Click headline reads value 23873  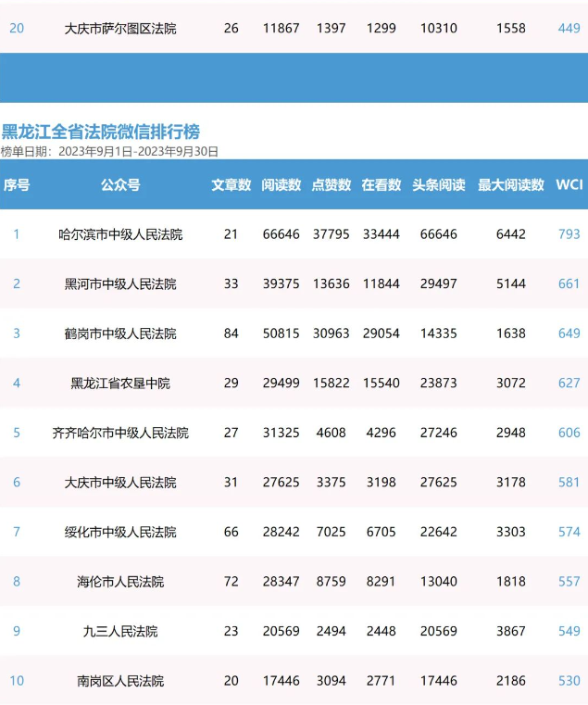[x=438, y=384]
